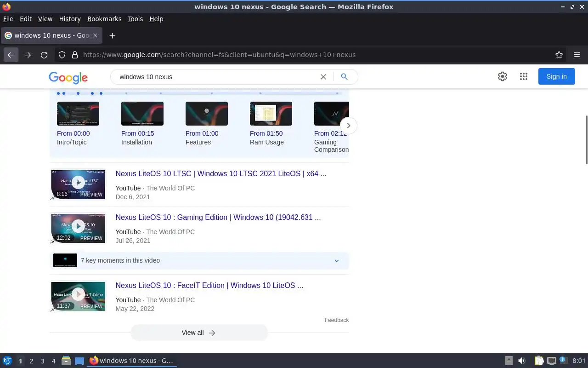This screenshot has width=588, height=368.
Task: Click the Feedback link
Action: [x=337, y=320]
